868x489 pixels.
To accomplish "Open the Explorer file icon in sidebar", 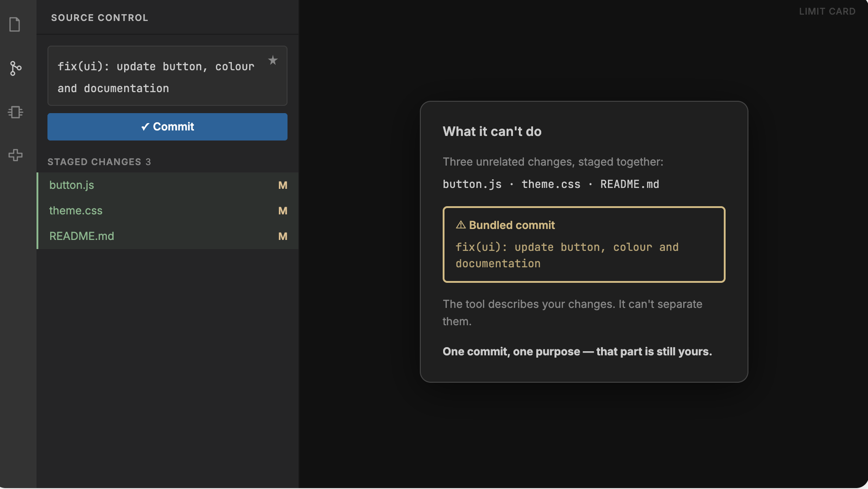I will (15, 25).
